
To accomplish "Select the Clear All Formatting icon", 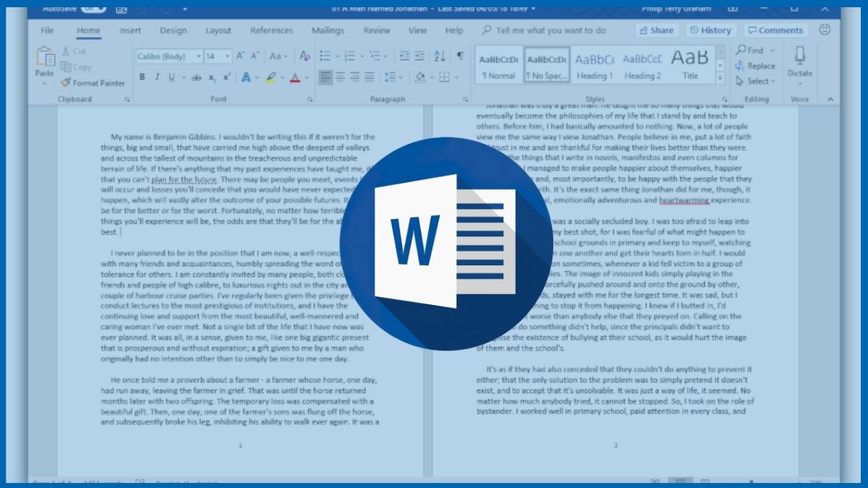I will [x=303, y=56].
